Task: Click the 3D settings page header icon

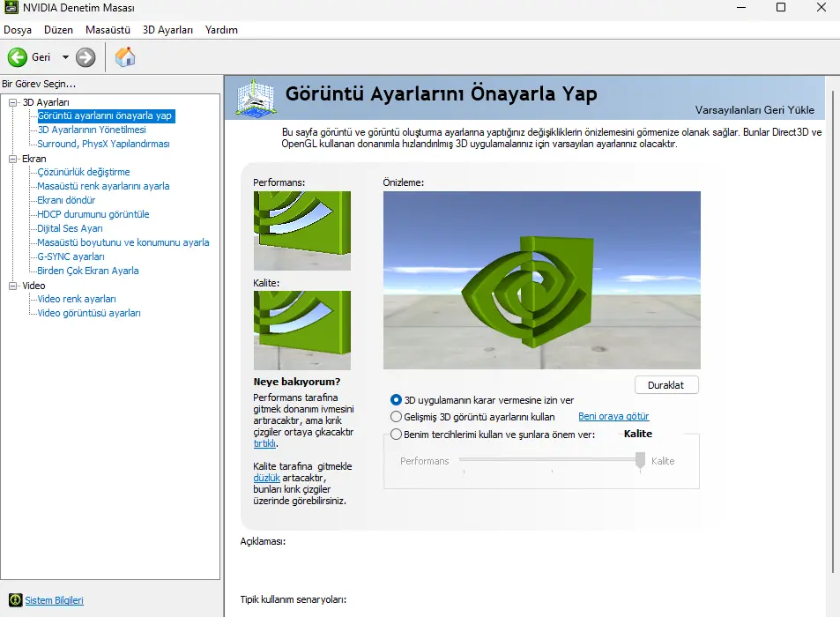Action: coord(256,99)
